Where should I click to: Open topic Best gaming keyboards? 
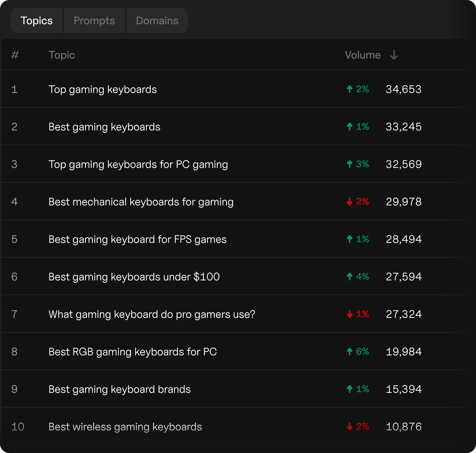pyautogui.click(x=104, y=127)
